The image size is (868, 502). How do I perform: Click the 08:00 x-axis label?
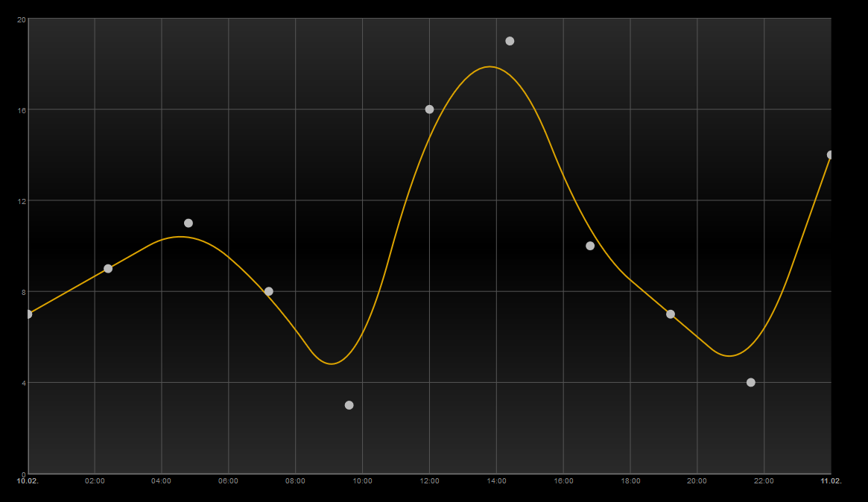tap(295, 481)
